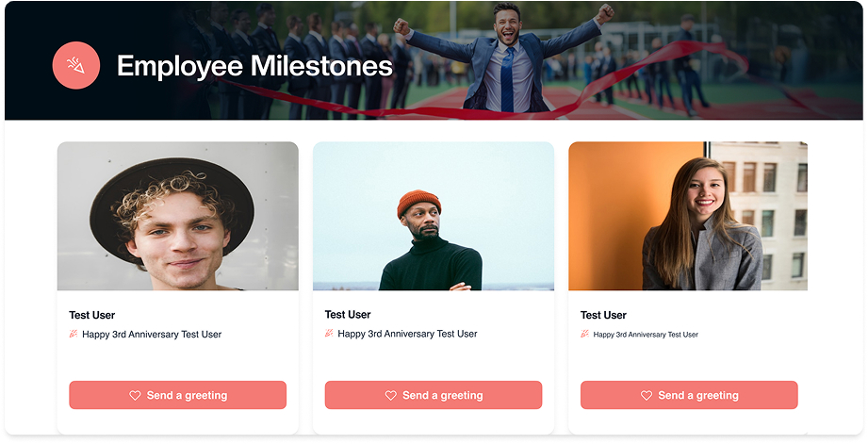The width and height of the screenshot is (868, 444).
Task: Click the heart icon in the first card's button
Action: [135, 395]
